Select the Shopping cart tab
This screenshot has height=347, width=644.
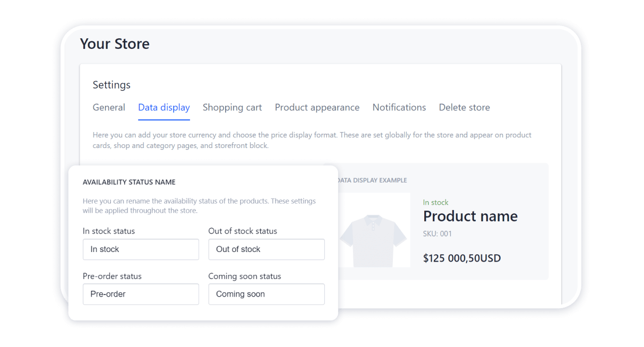(x=232, y=107)
